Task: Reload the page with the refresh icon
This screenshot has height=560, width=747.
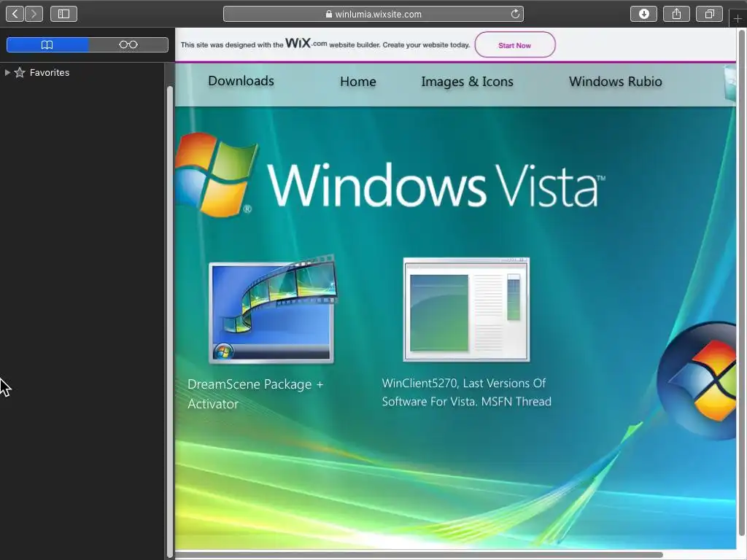Action: (x=515, y=14)
